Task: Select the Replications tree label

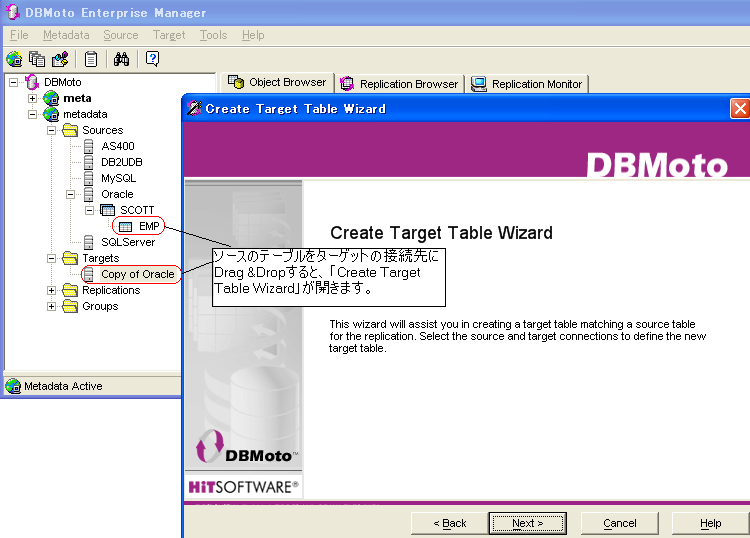Action: click(x=111, y=290)
